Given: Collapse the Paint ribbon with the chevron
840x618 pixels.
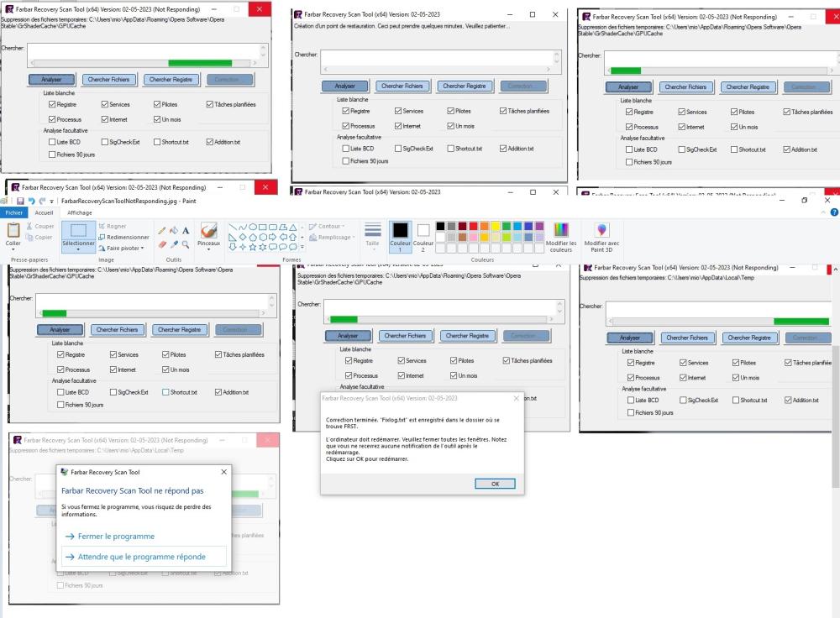Looking at the screenshot, I should pyautogui.click(x=823, y=212).
